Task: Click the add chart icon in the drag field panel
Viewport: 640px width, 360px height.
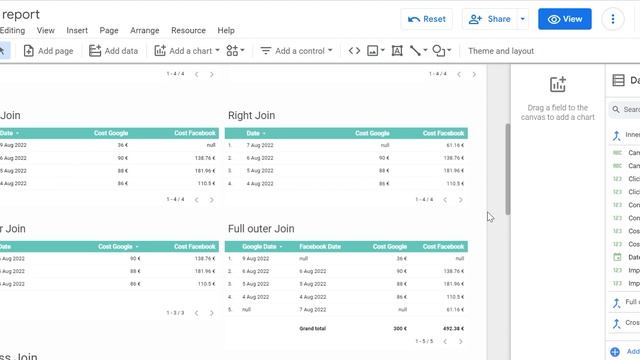Action: [558, 84]
